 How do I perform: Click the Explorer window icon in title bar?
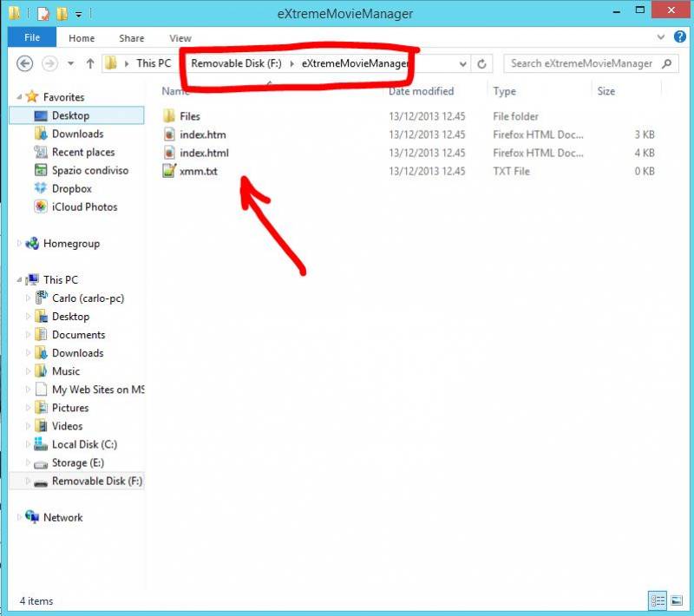coord(15,14)
